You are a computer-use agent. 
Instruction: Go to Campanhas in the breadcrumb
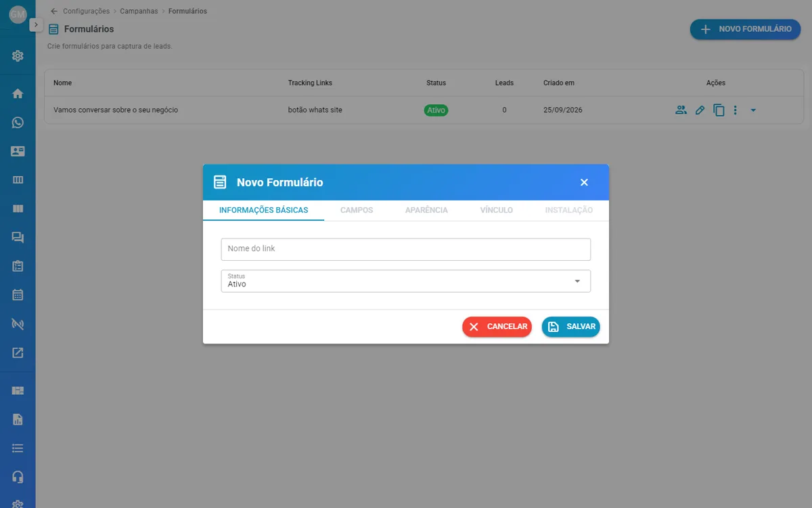139,11
